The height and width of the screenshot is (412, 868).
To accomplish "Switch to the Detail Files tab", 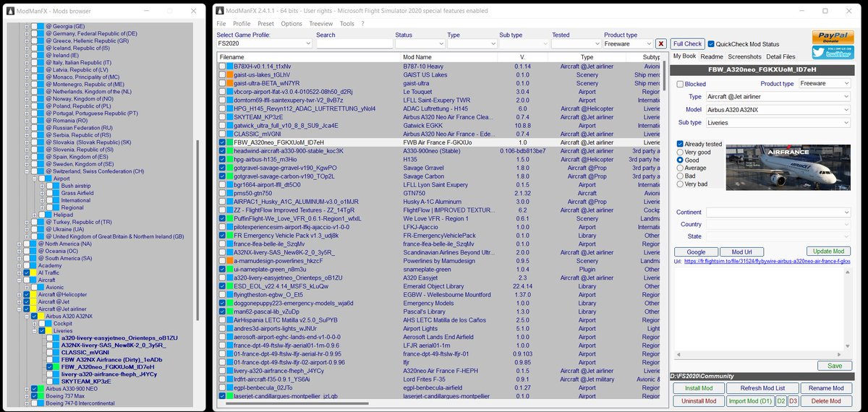I will tap(780, 56).
